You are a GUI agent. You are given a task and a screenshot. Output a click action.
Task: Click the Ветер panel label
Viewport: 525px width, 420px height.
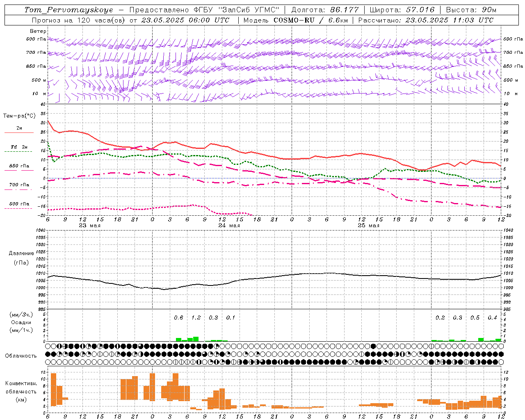pyautogui.click(x=38, y=31)
